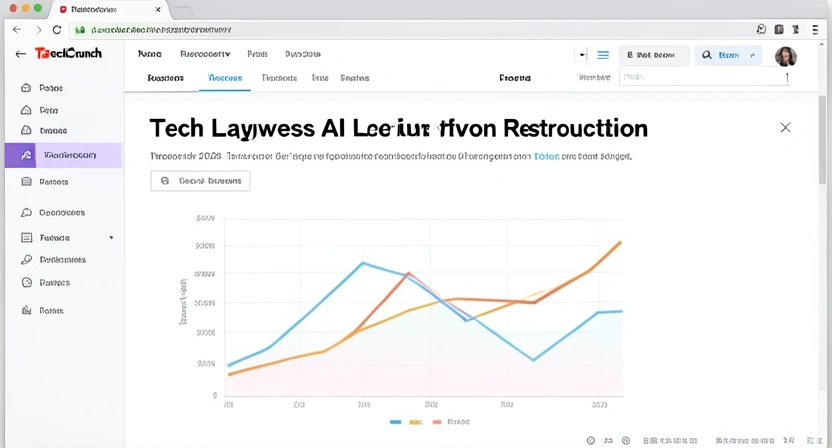
Task: Click the browser reload button
Action: click(57, 30)
